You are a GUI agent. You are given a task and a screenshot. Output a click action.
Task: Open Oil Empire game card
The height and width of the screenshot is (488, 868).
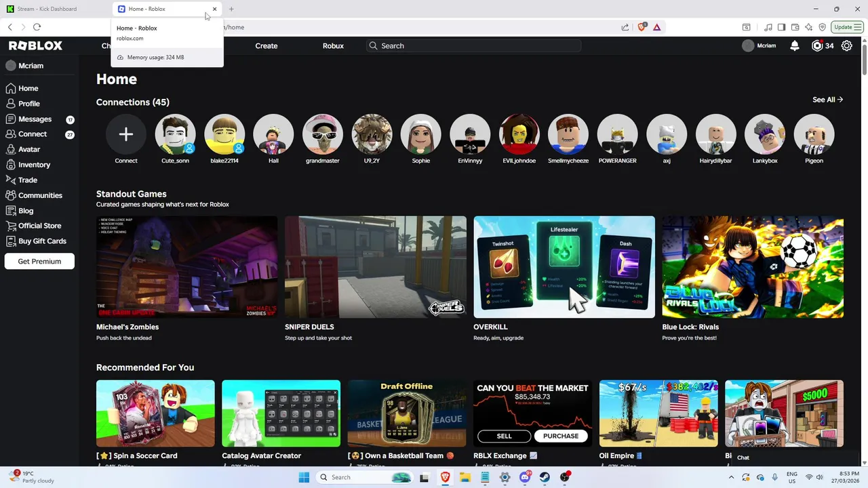658,413
